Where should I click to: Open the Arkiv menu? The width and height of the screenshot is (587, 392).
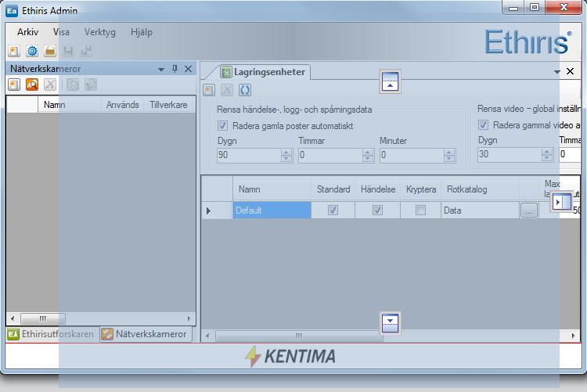[27, 32]
